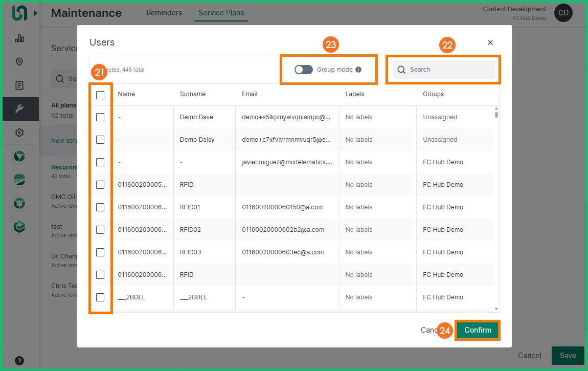Toggle the Group mode switch

coord(303,70)
